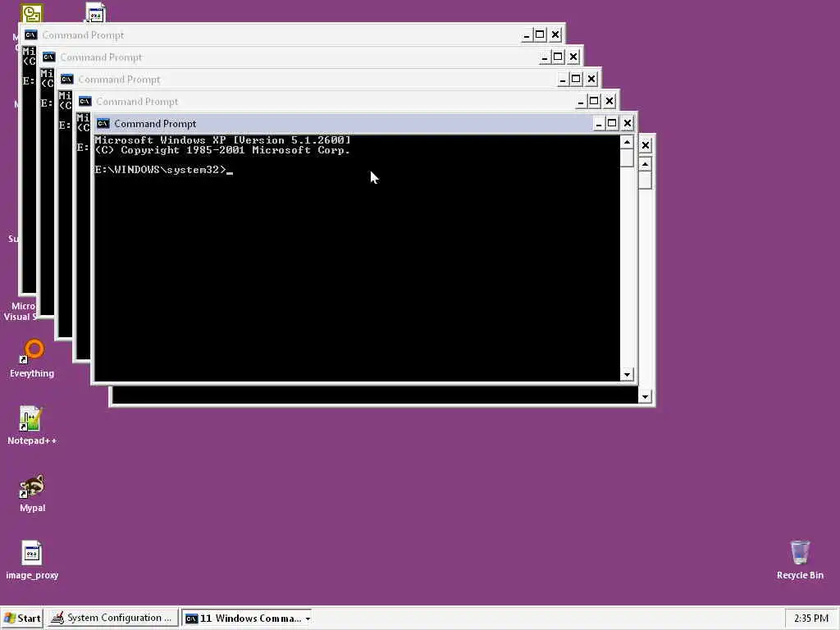This screenshot has height=630, width=840.
Task: Expand the 11 Windows Command Prompt taskbar group
Action: [x=248, y=619]
